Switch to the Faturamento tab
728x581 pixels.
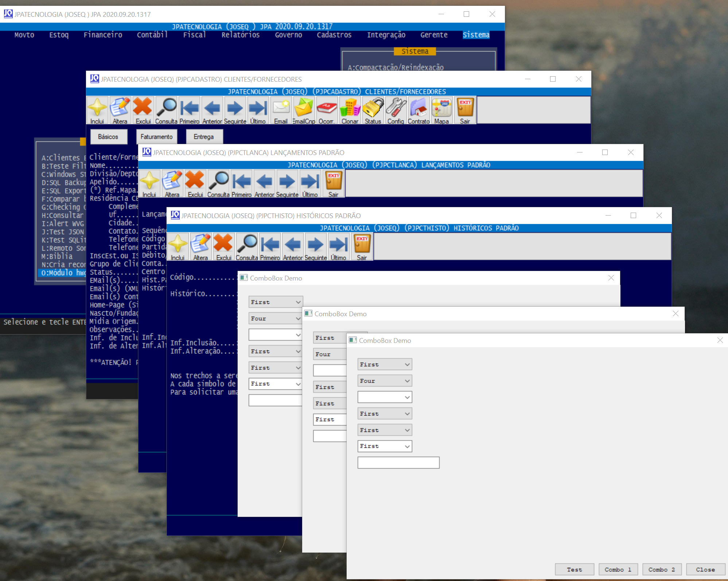click(x=156, y=137)
